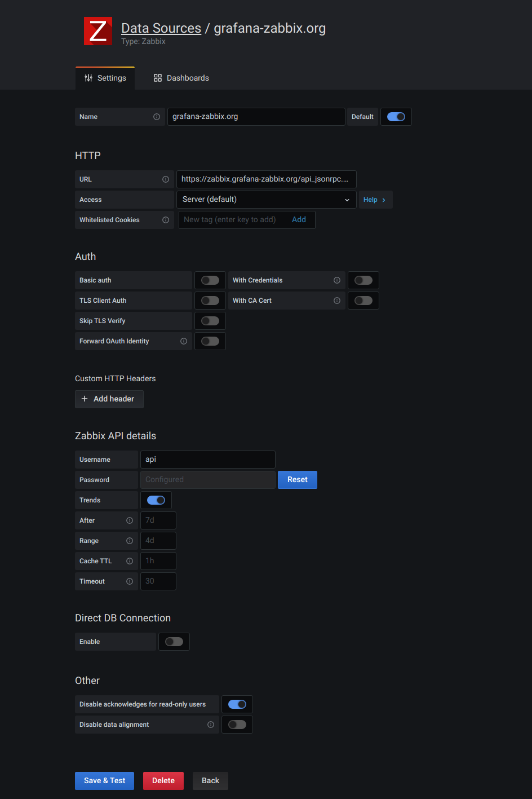Switch to the Dashboards tab
The image size is (532, 799).
[180, 77]
